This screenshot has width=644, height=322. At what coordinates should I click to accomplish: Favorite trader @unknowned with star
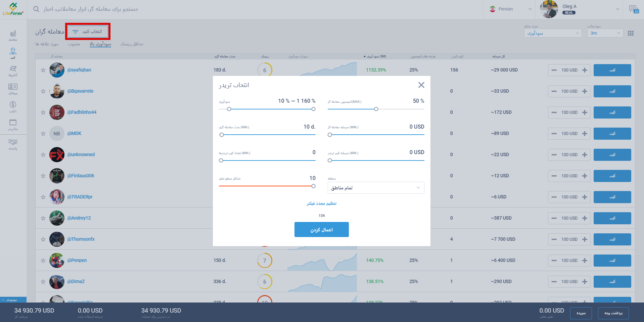point(43,155)
